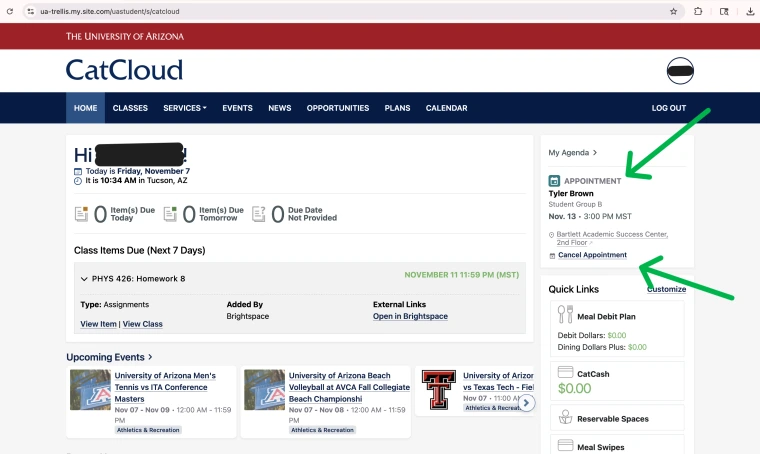Viewport: 760px width, 454px height.
Task: Click the Beach Volleyball event thumbnail
Action: [265, 390]
